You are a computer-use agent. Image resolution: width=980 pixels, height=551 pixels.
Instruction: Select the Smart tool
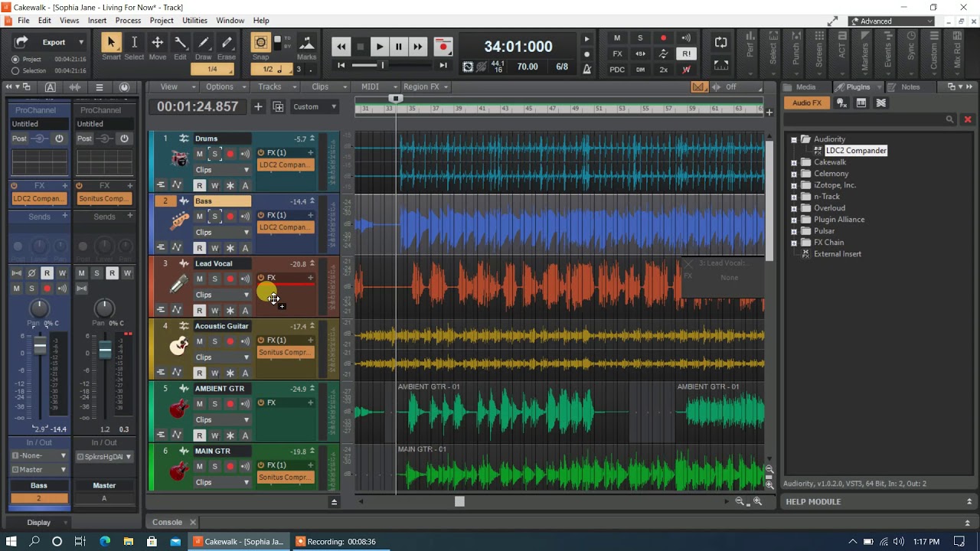coord(111,44)
